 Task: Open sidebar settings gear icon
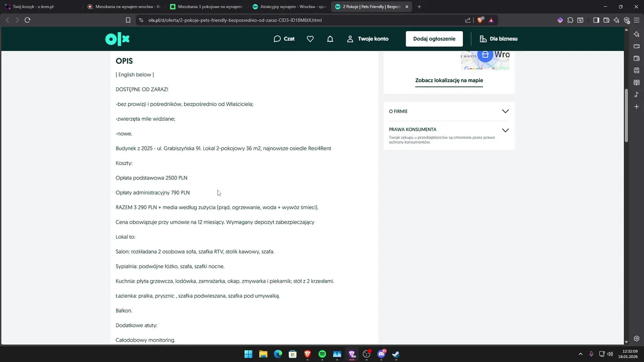coord(636,338)
